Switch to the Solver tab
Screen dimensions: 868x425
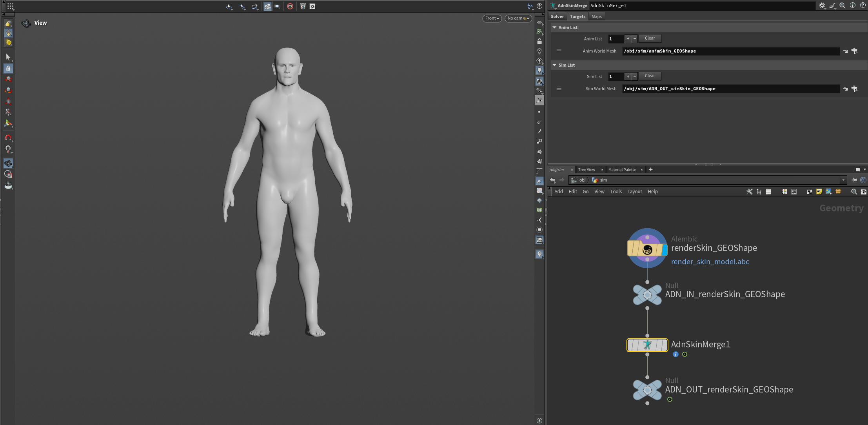tap(557, 16)
